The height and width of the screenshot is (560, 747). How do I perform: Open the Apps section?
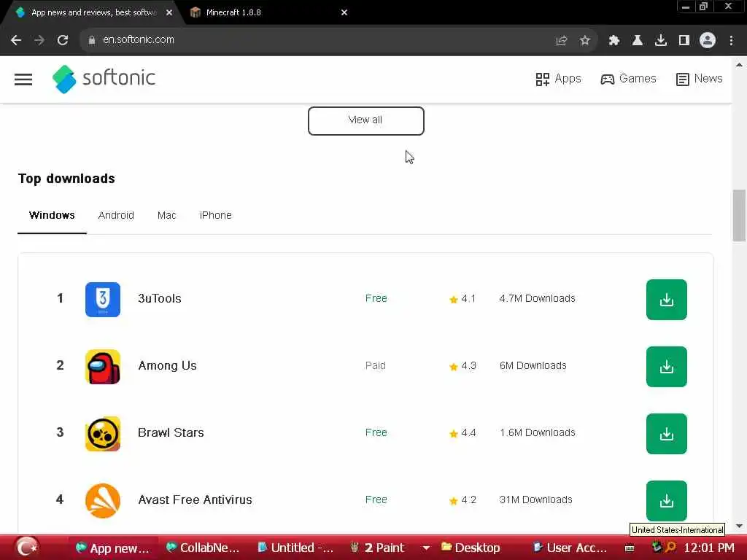click(x=558, y=79)
